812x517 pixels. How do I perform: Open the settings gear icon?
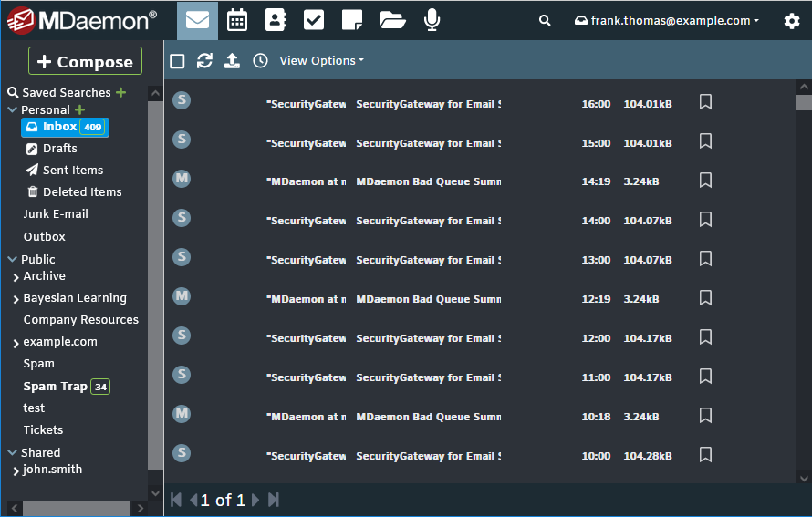pyautogui.click(x=791, y=21)
